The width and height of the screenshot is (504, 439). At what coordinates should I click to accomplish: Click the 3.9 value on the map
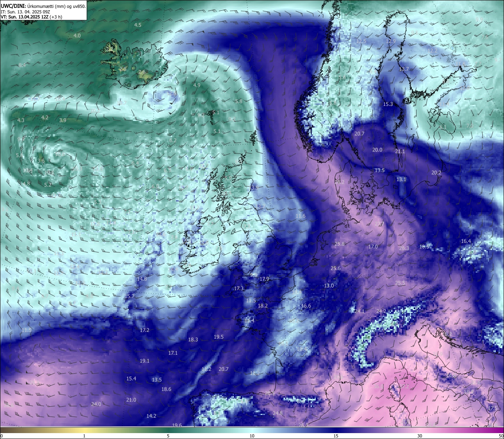click(63, 120)
